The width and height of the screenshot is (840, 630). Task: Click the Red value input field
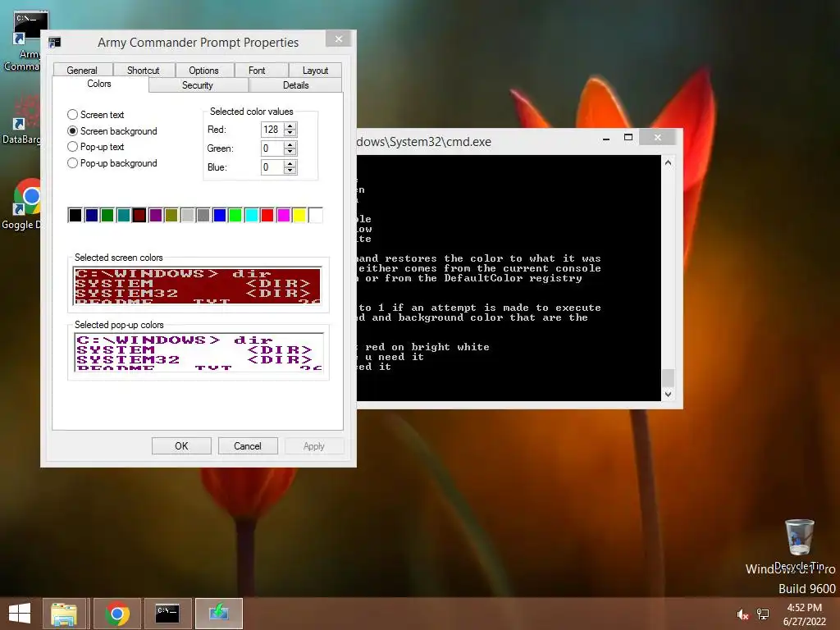point(272,129)
